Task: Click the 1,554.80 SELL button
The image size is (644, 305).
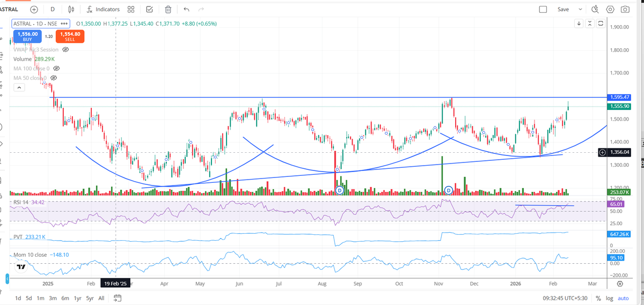Action: coord(70,36)
